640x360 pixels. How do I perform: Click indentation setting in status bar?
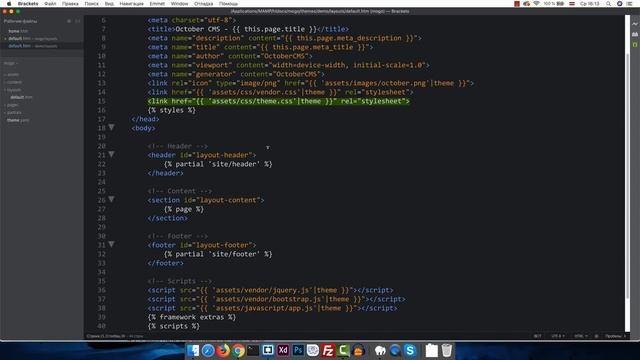(615, 336)
